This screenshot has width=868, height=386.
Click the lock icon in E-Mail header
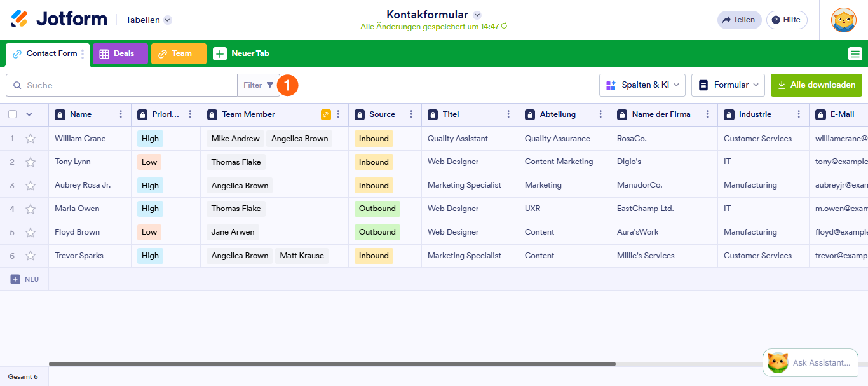820,114
